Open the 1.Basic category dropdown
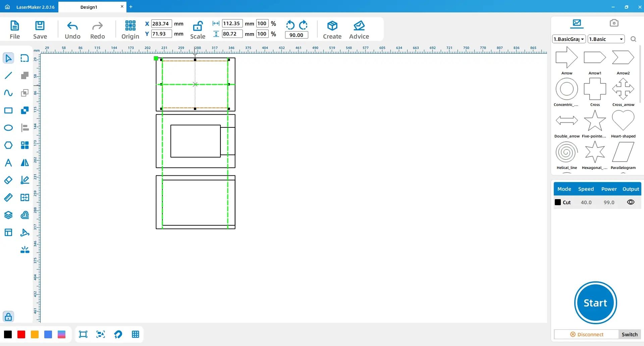644x346 pixels. [x=606, y=39]
